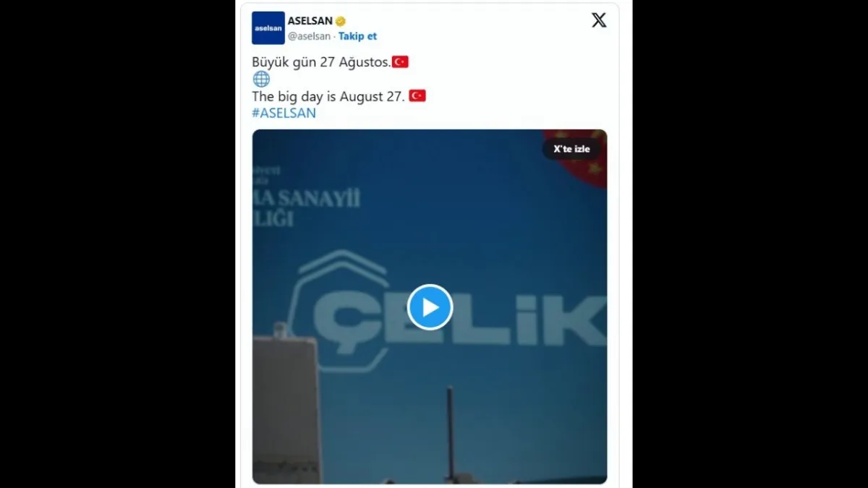Viewport: 868px width, 488px height.
Task: Play the embedded ASELSAN video
Action: pyautogui.click(x=430, y=307)
